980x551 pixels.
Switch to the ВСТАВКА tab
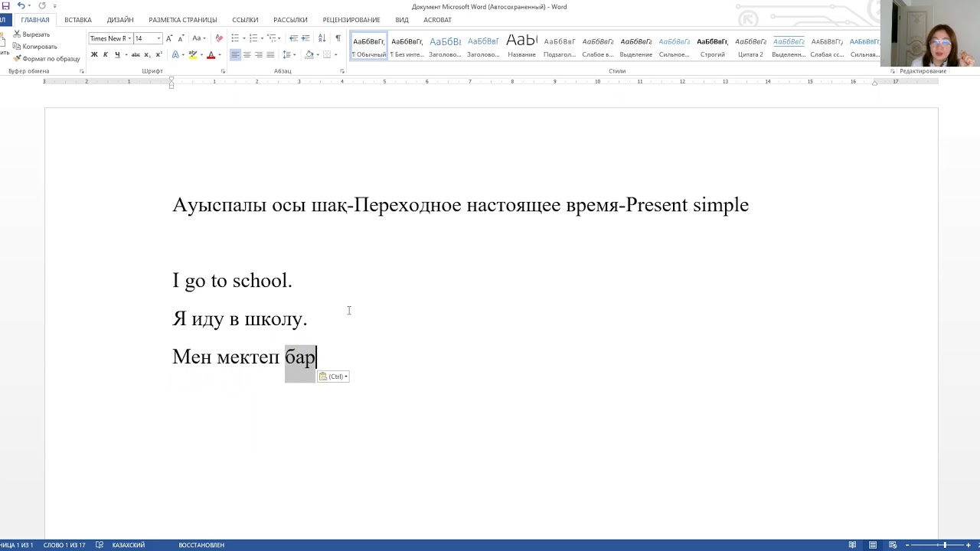[x=78, y=20]
